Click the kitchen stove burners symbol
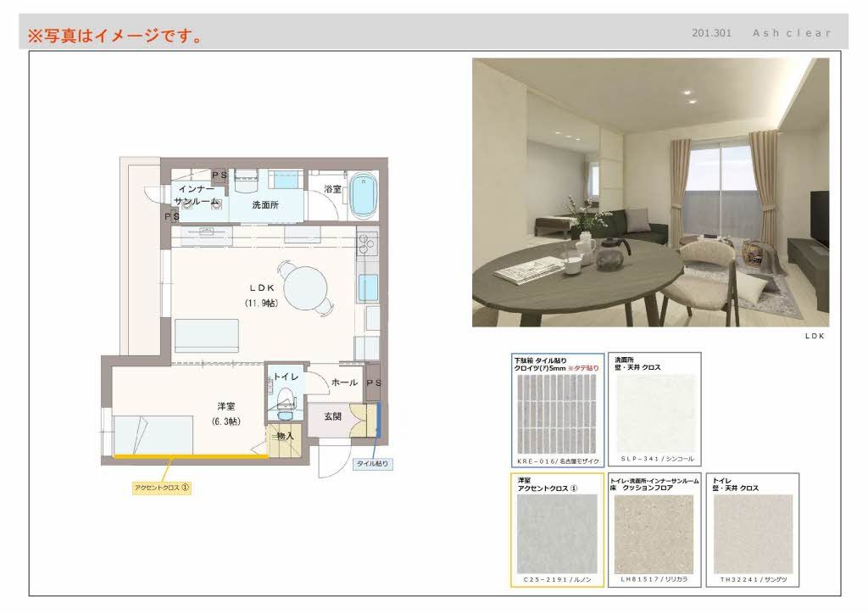This screenshot has width=868, height=614. point(367,246)
